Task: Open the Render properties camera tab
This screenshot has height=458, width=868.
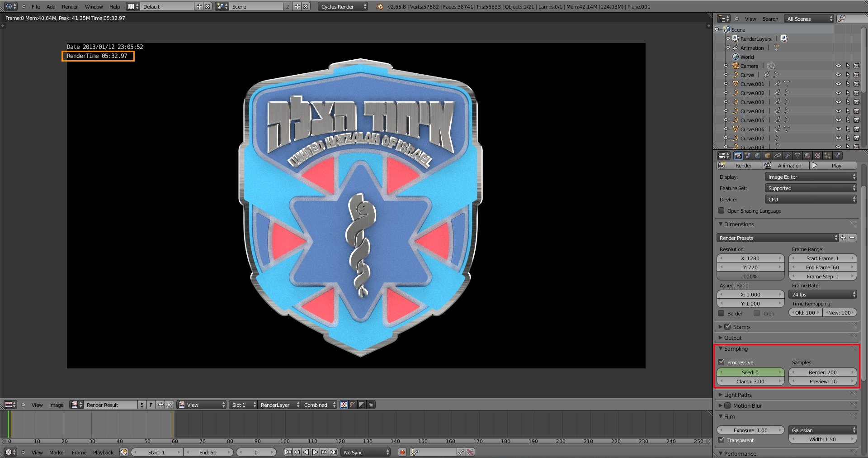Action: pyautogui.click(x=738, y=156)
